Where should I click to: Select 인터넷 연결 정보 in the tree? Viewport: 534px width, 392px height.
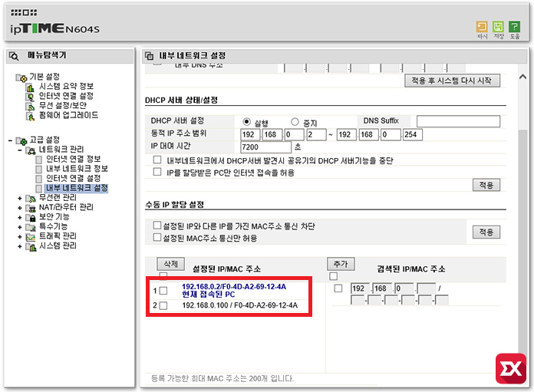click(x=74, y=159)
